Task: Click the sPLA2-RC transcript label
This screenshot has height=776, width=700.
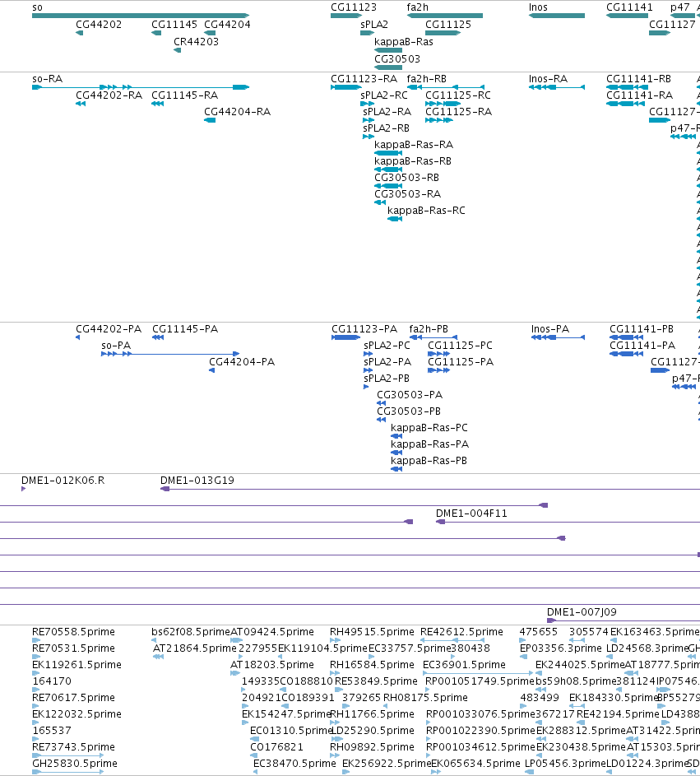Action: pos(384,95)
